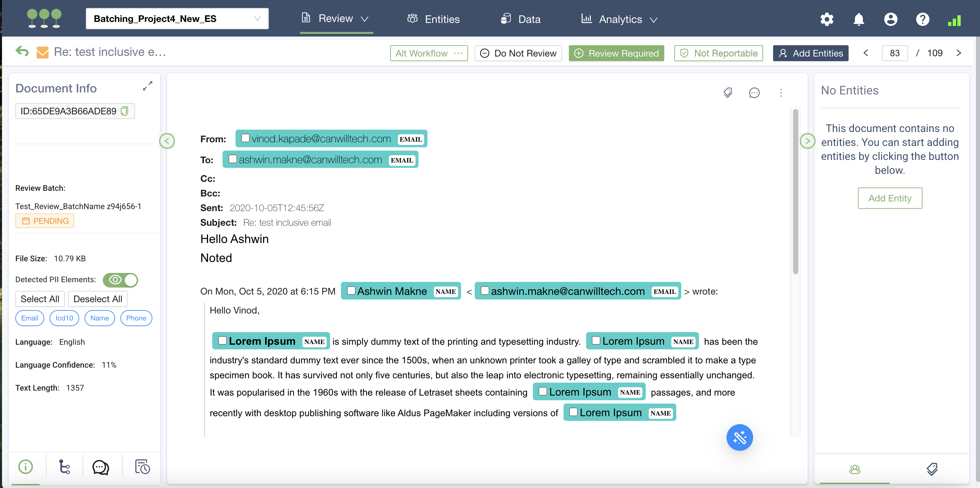
Task: Open the comments icon above the email
Action: coord(754,93)
